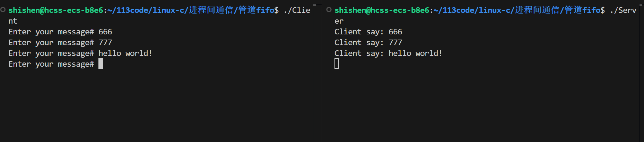Click the ./Clie command text
Screen dimensions: 644x142
(297, 10)
